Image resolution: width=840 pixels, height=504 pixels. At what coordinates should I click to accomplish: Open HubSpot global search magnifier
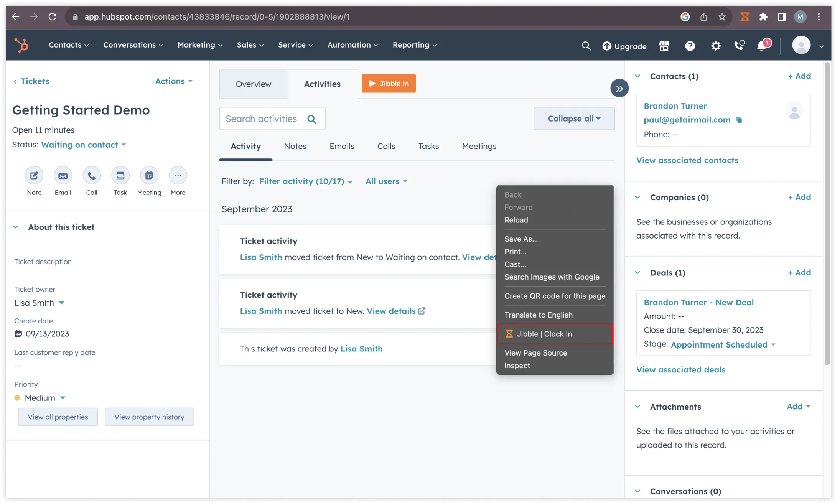tap(586, 45)
